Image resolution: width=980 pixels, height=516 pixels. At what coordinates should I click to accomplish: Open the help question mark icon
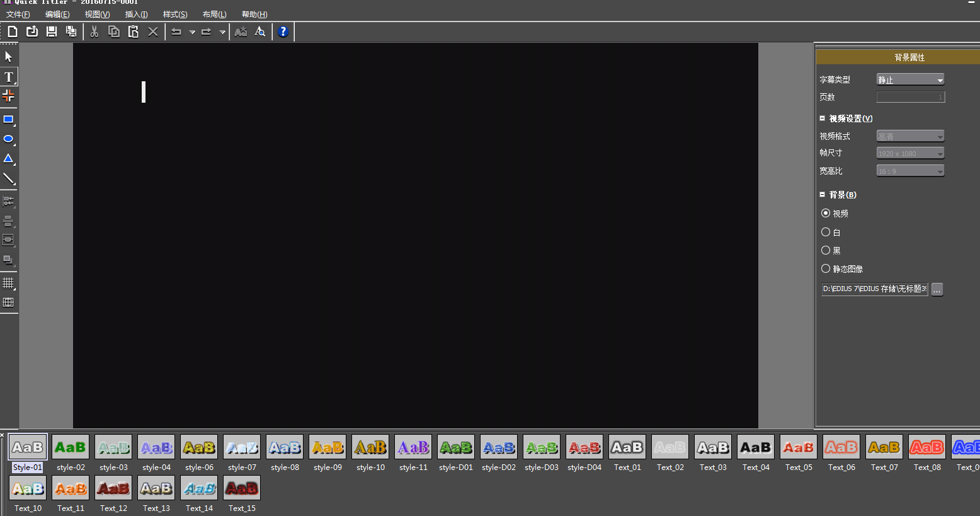click(283, 32)
